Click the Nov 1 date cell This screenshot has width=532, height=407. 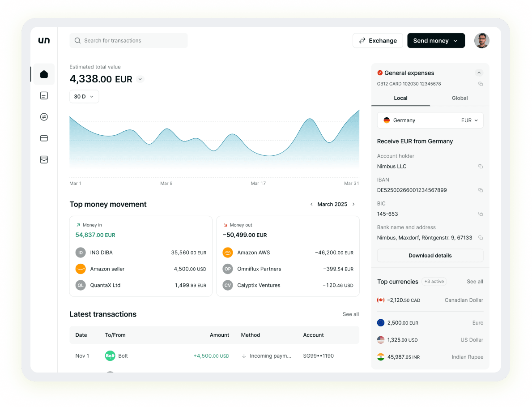click(82, 356)
